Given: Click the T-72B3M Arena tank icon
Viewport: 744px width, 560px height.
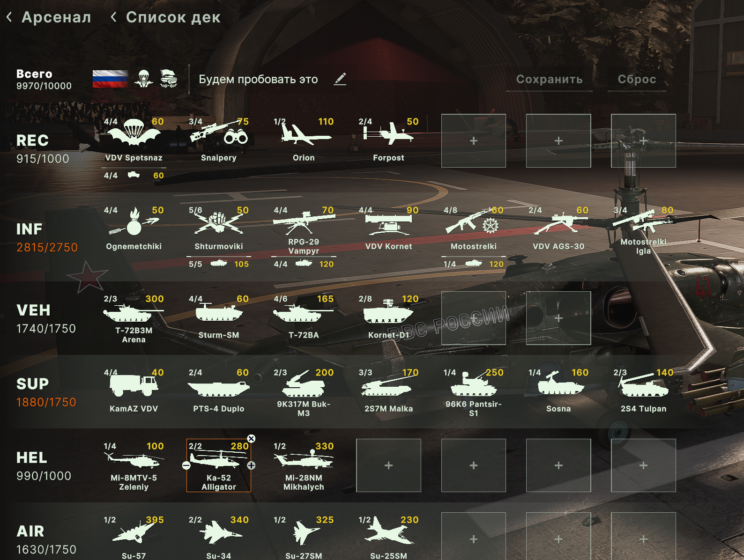Looking at the screenshot, I should pos(134,313).
